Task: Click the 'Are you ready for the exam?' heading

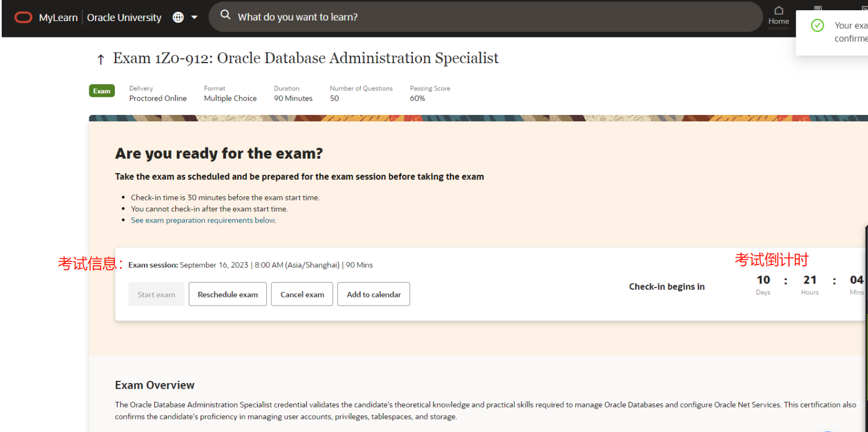Action: (219, 154)
